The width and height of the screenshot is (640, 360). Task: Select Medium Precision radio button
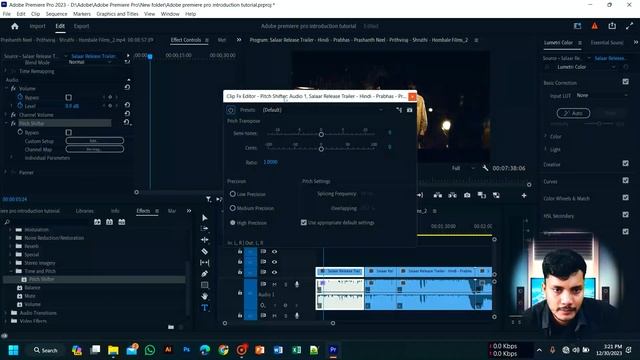(x=233, y=208)
